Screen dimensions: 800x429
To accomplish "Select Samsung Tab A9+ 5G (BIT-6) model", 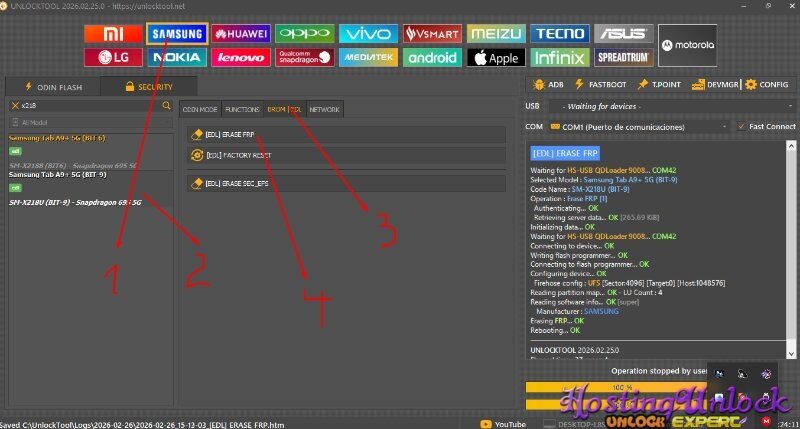I will [x=57, y=138].
